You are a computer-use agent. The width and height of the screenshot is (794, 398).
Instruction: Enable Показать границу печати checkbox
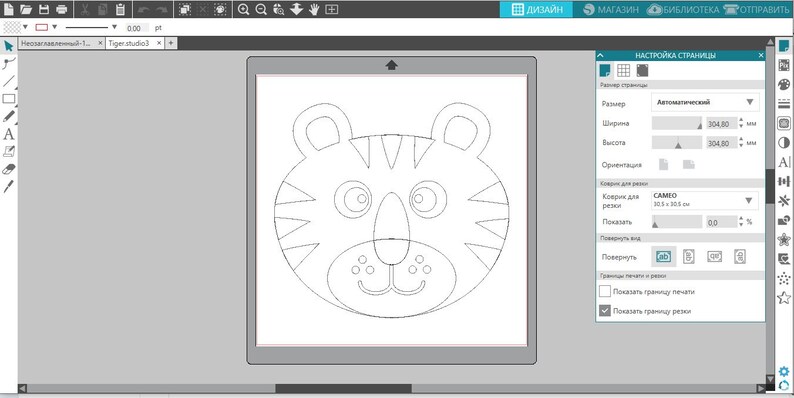click(605, 291)
